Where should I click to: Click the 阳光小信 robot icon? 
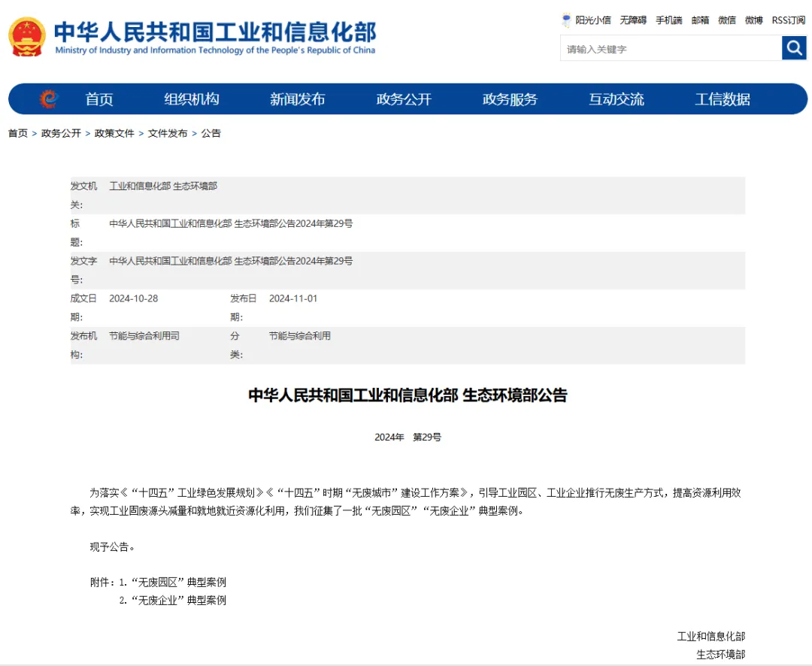(566, 20)
